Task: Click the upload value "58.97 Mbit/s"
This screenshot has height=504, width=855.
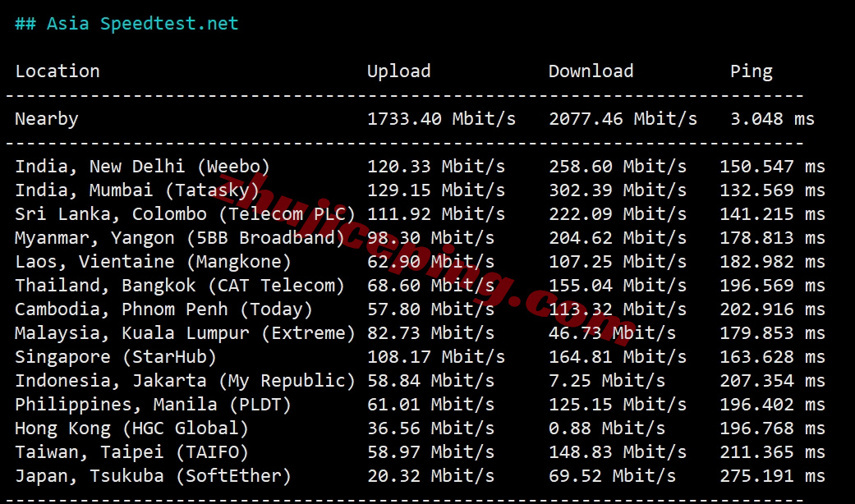Action: coord(430,451)
